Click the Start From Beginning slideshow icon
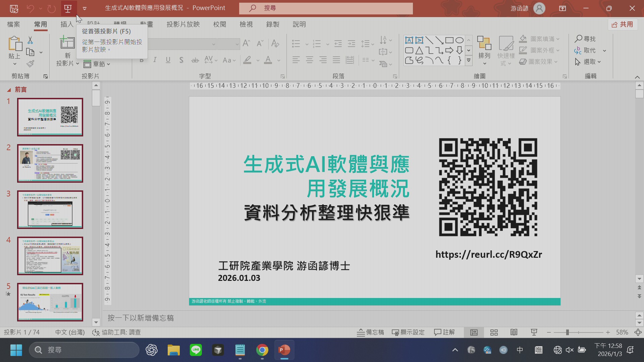This screenshot has width=644, height=362. (x=68, y=8)
